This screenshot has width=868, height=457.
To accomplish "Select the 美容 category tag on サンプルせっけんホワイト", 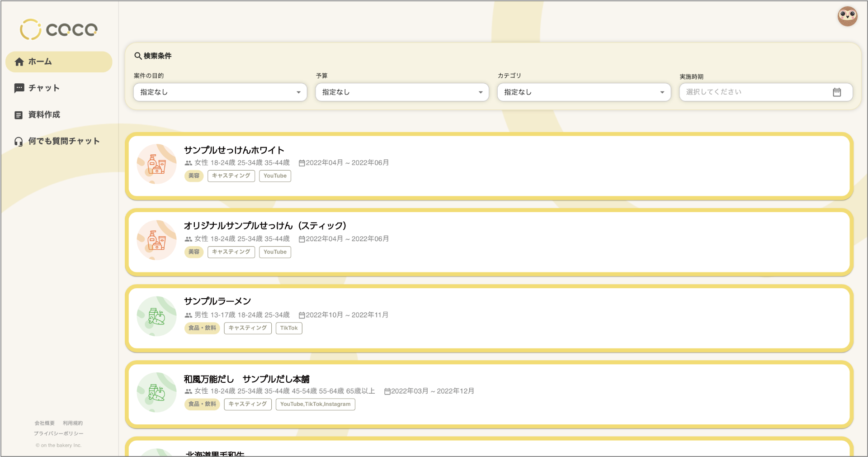I will [194, 176].
